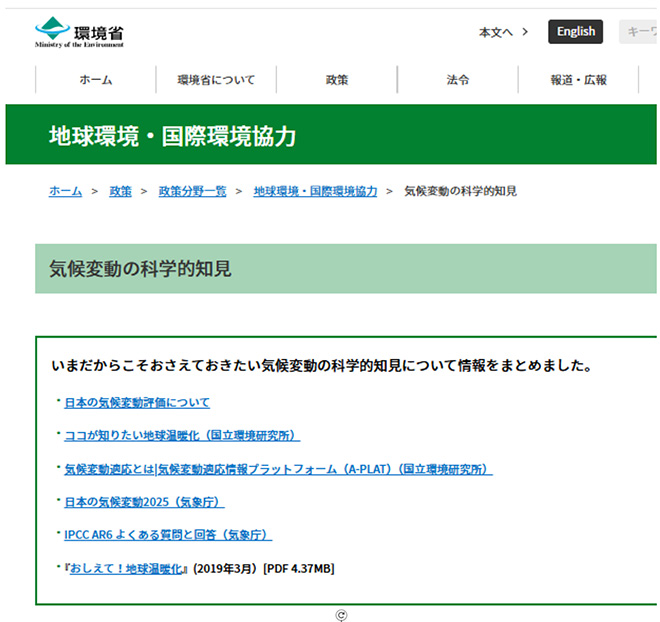Open the 環境省について navigation menu

(x=216, y=80)
